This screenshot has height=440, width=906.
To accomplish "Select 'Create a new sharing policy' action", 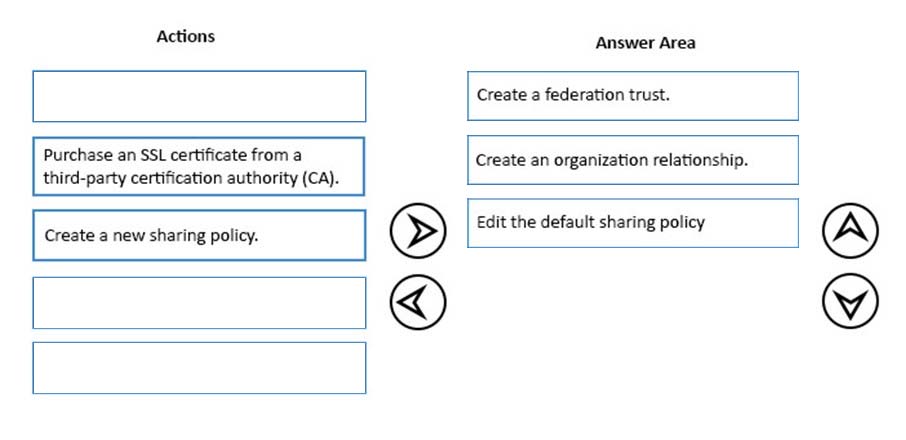I will 199,235.
